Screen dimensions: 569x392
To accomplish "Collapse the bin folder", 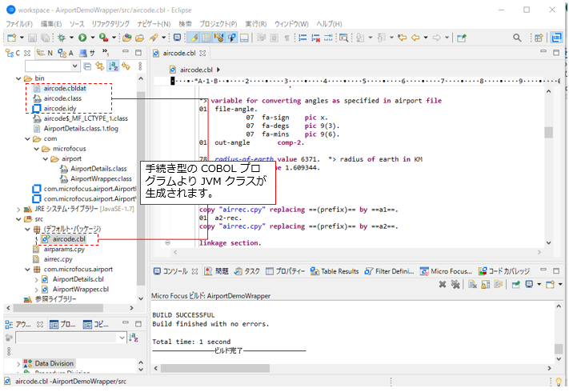I will (x=18, y=78).
